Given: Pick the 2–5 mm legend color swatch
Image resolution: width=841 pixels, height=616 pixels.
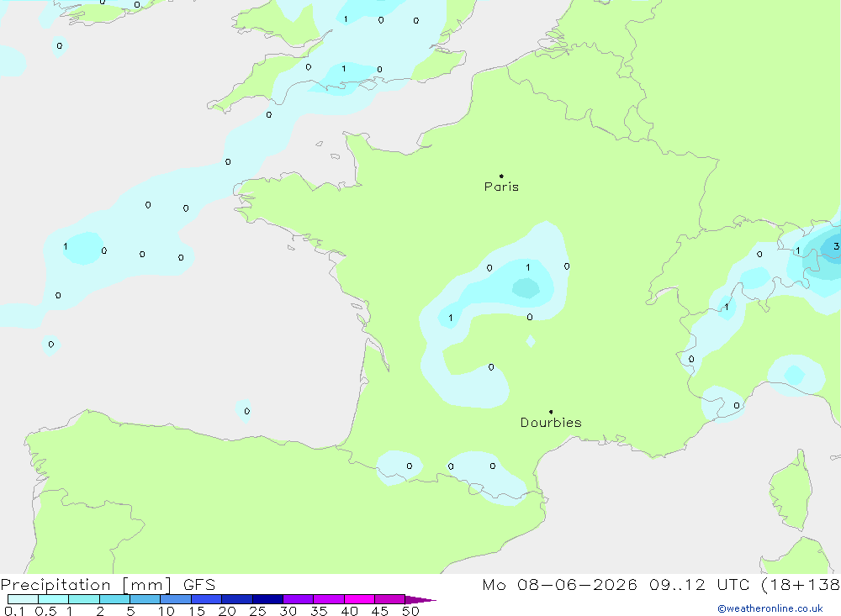Looking at the screenshot, I should pyautogui.click(x=114, y=599).
